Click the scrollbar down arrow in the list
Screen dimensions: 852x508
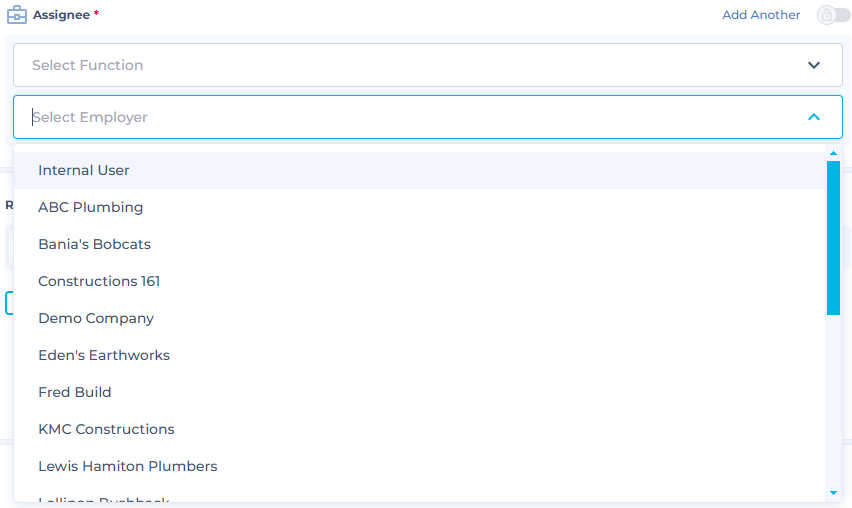833,493
